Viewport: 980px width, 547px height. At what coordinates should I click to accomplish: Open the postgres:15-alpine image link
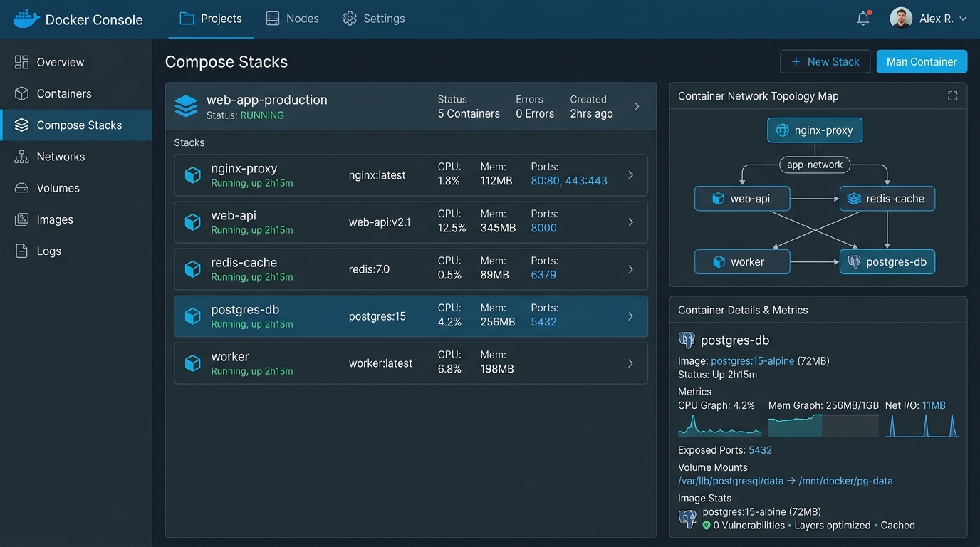click(x=753, y=361)
